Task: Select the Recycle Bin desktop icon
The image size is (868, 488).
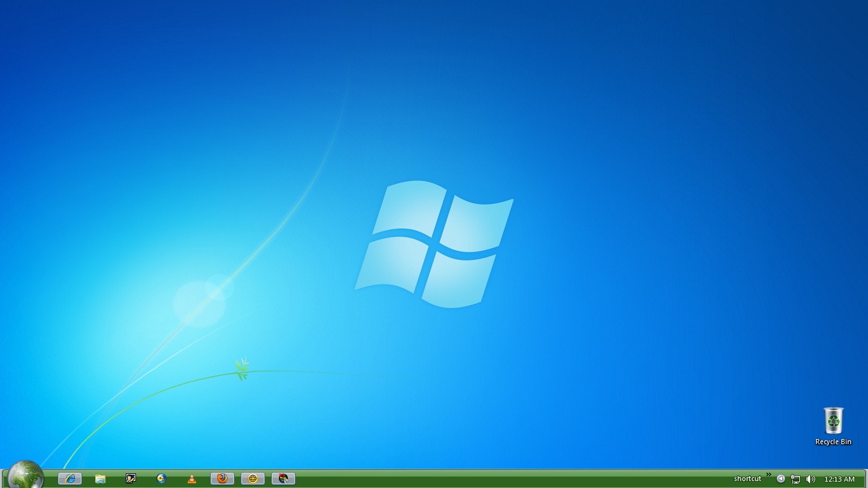Action: click(833, 426)
